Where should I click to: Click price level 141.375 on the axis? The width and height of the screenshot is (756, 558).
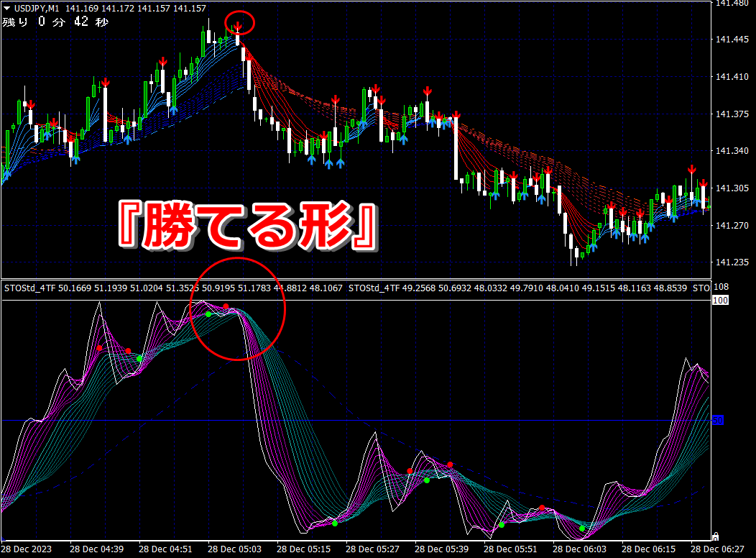tap(732, 114)
